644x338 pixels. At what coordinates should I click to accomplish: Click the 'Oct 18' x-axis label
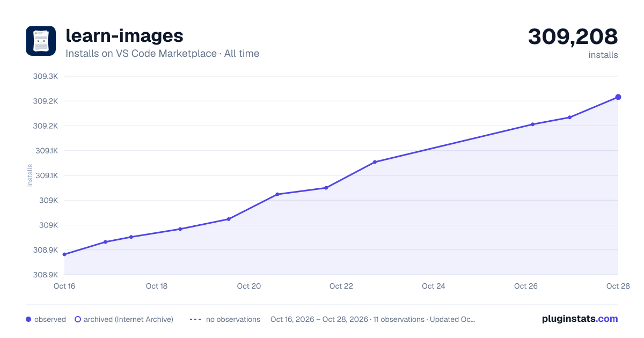coord(157,286)
